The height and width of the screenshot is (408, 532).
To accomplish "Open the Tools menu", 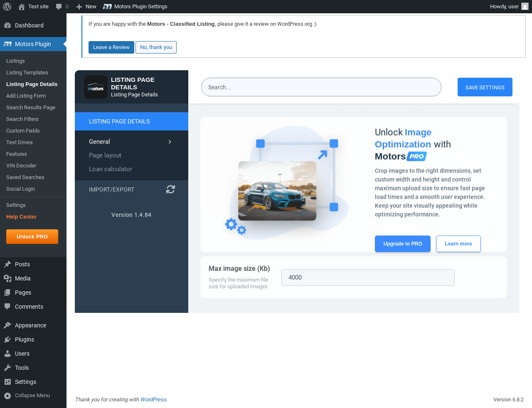I will [x=33, y=368].
